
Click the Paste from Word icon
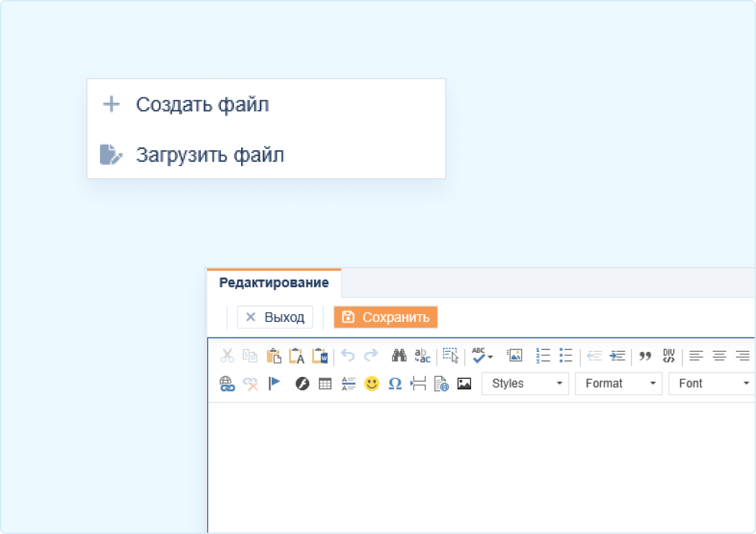tap(320, 356)
